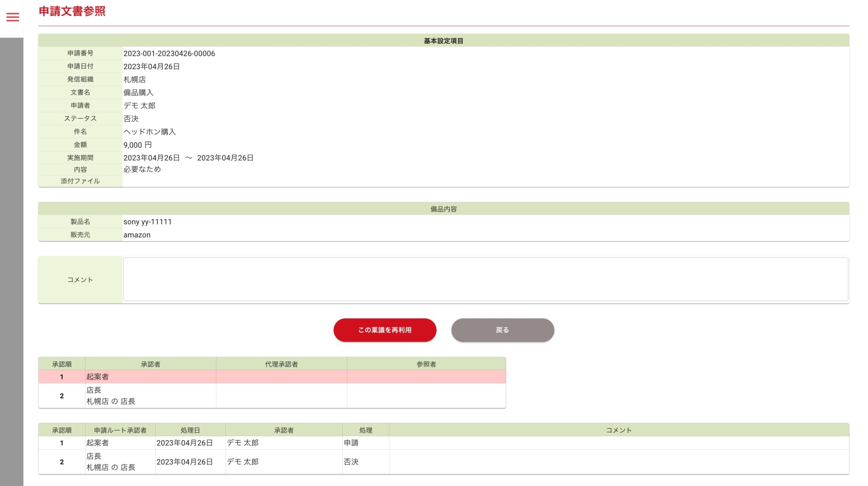868x486 pixels.
Task: Click the seller value amazon
Action: click(137, 235)
